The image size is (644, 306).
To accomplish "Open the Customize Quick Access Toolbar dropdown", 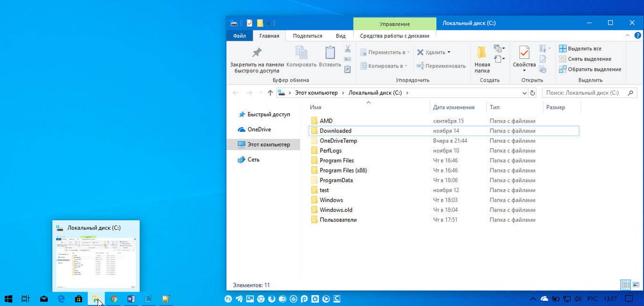I will pyautogui.click(x=269, y=24).
